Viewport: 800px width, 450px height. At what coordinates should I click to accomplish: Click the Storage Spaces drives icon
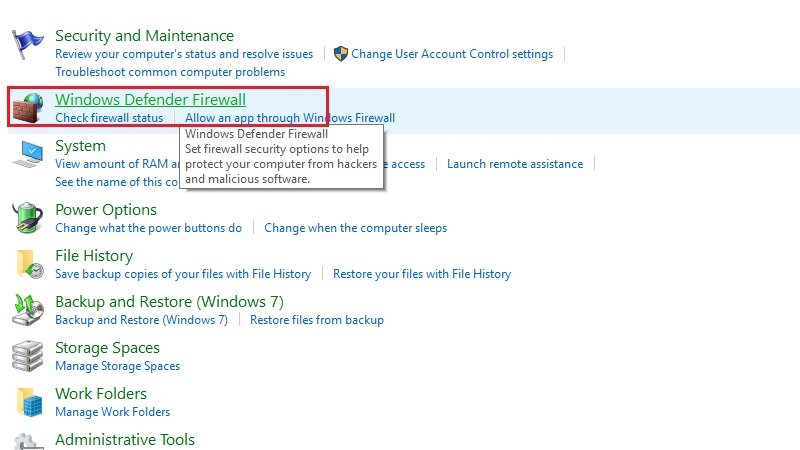pos(28,355)
